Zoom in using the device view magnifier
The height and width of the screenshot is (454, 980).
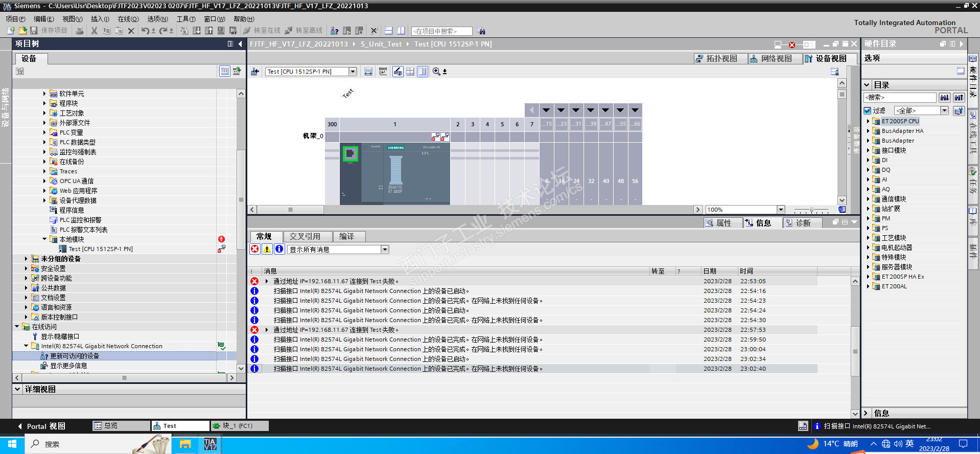point(437,72)
